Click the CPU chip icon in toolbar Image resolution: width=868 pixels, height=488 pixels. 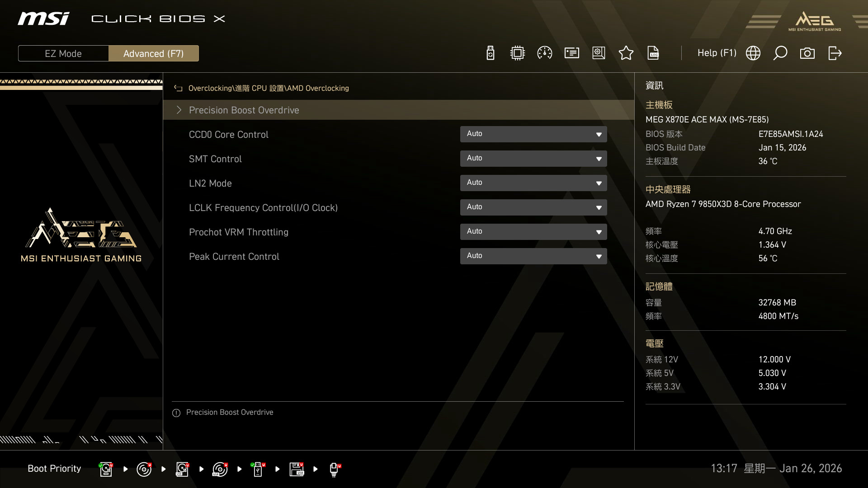coord(517,53)
